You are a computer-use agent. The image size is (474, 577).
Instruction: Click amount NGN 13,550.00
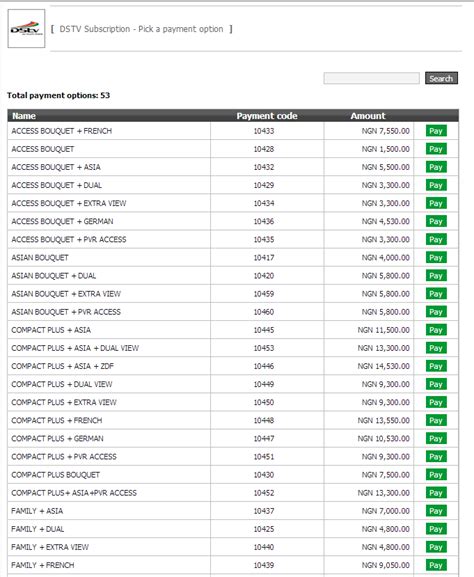(383, 420)
